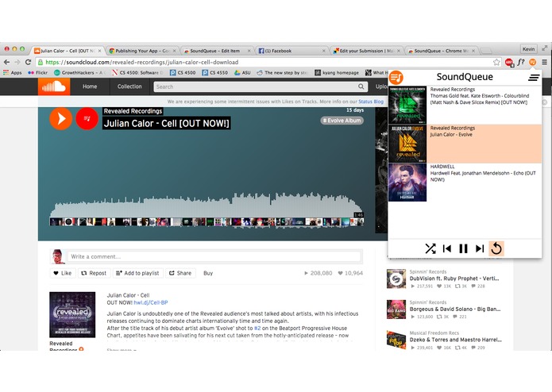This screenshot has width=552, height=392.
Task: Open DubVision ft. Ruby Prophet recommended track
Action: pos(454,279)
